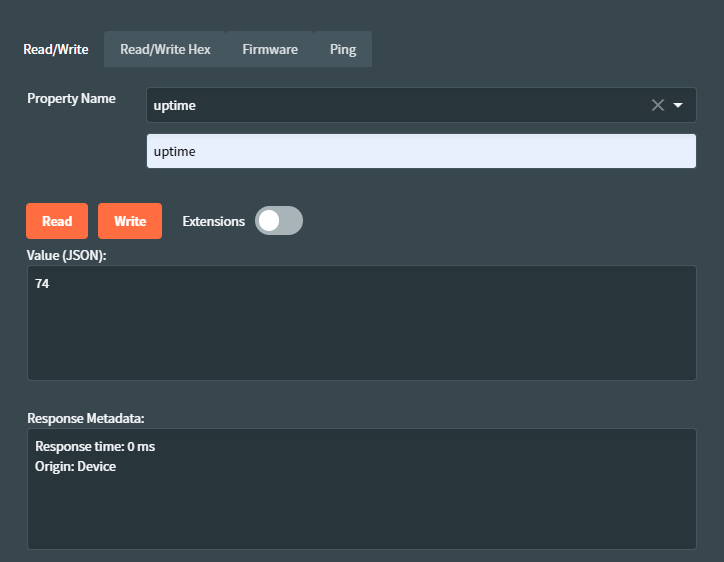Focus the Value (JSON) text area

click(x=361, y=330)
